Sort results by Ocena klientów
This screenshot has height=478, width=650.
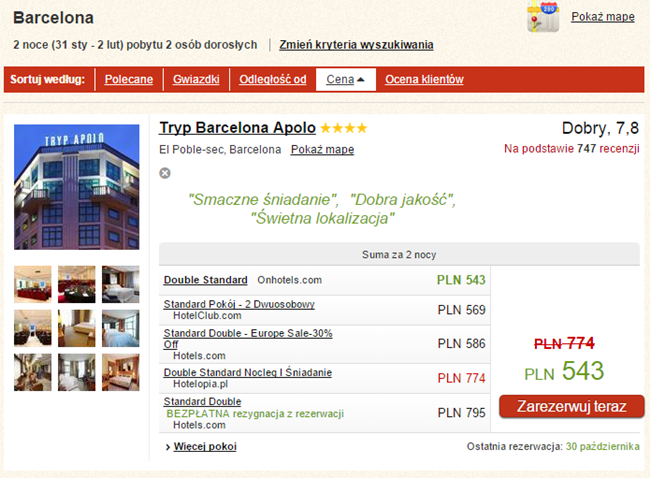424,79
